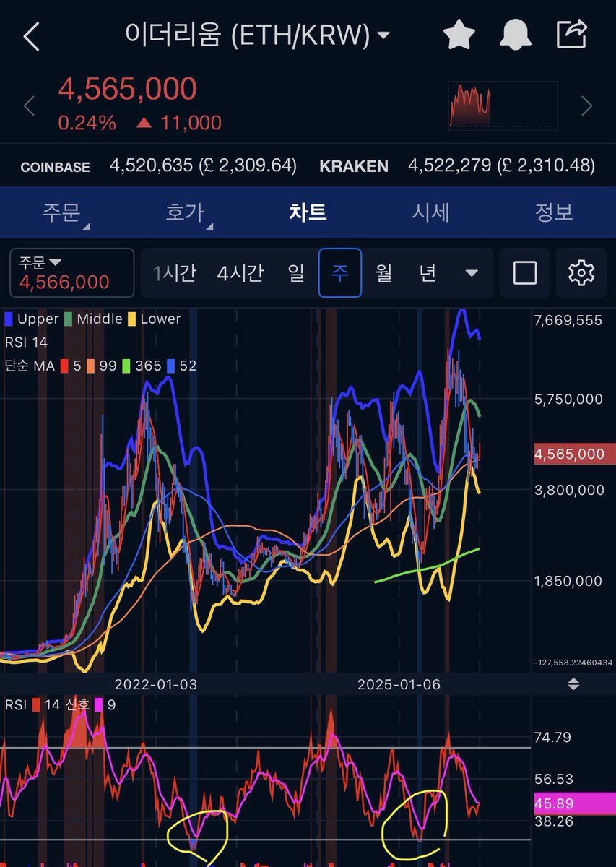Screen dimensions: 616x867
Task: Expand chart to fullscreen with the square icon
Action: pyautogui.click(x=524, y=272)
